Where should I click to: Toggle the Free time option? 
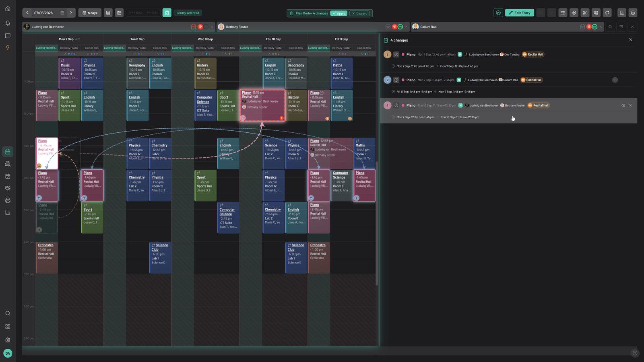(x=135, y=13)
